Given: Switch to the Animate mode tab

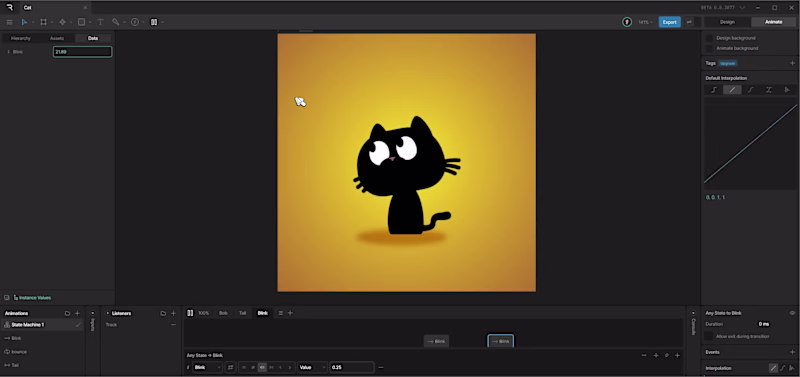Looking at the screenshot, I should 773,22.
